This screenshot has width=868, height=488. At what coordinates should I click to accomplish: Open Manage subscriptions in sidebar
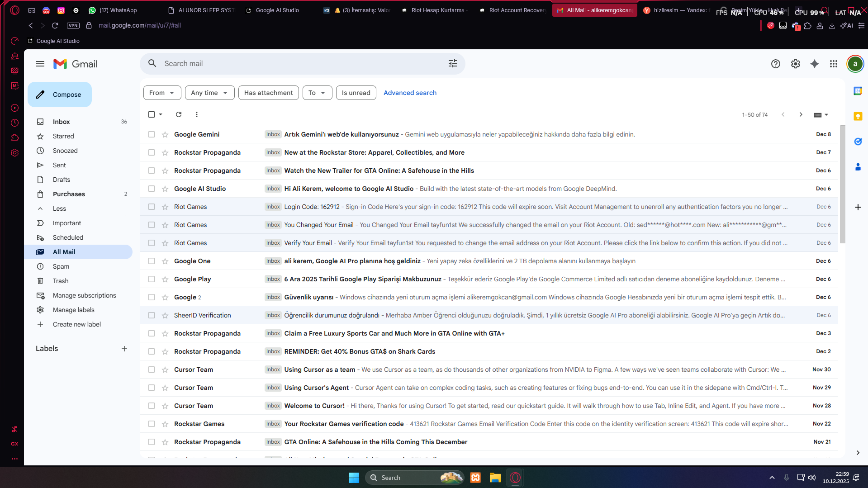78,295
